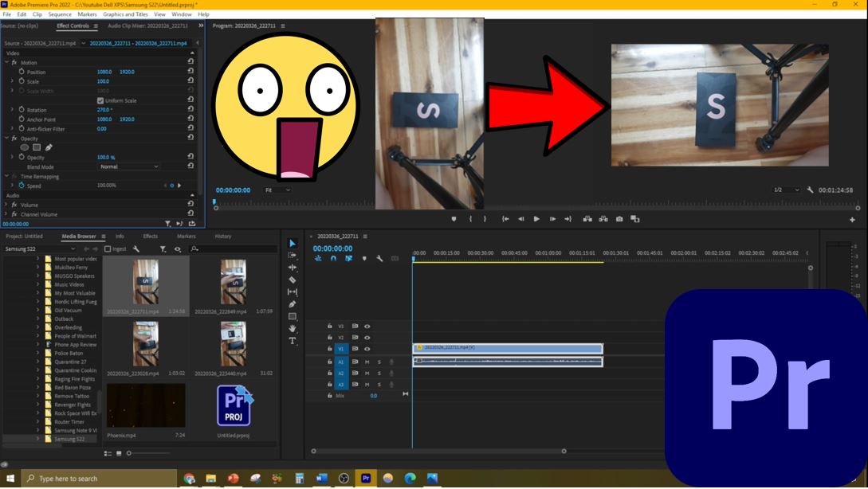This screenshot has width=868, height=489.
Task: Select the Phoenix.mp4 thumbnail in Media Browser
Action: coord(146,405)
